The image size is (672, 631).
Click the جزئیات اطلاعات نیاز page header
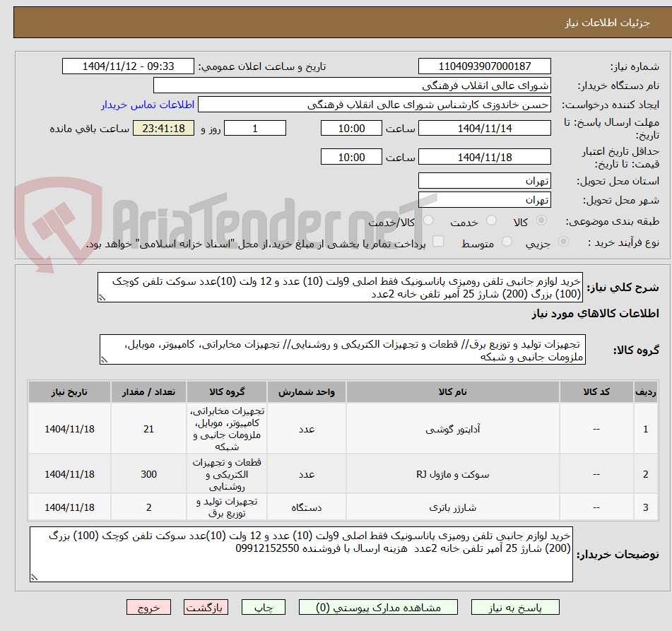[607, 23]
